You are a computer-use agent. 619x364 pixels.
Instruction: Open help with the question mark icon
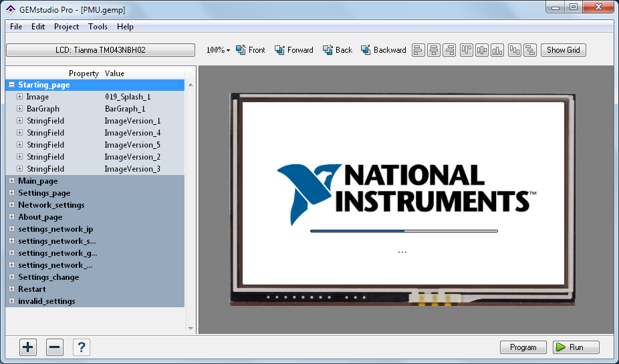click(x=81, y=347)
